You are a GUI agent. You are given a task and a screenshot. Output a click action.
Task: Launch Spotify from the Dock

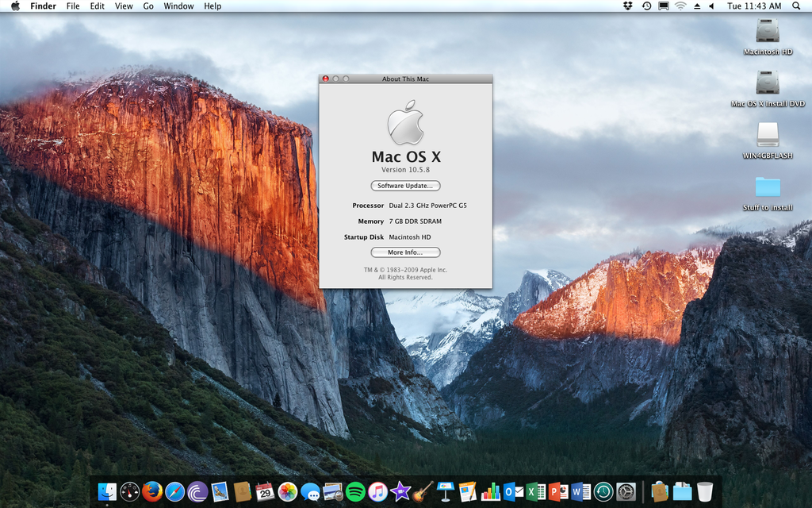point(355,491)
